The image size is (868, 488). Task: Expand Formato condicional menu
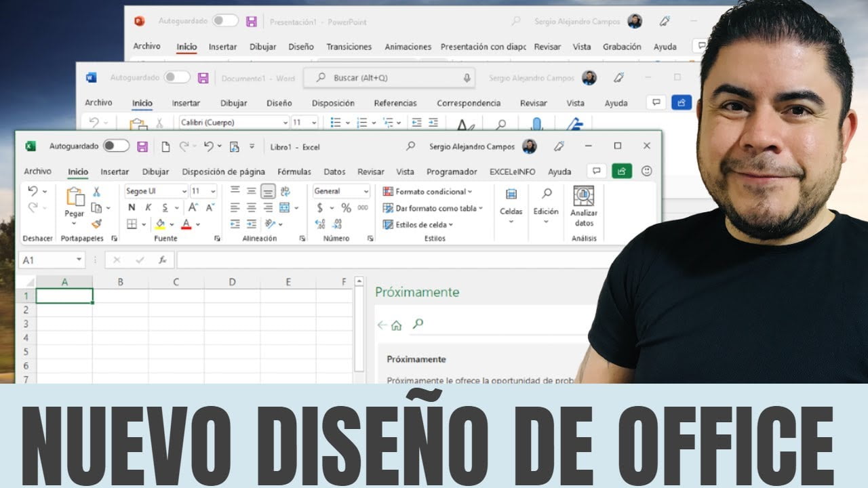[428, 192]
